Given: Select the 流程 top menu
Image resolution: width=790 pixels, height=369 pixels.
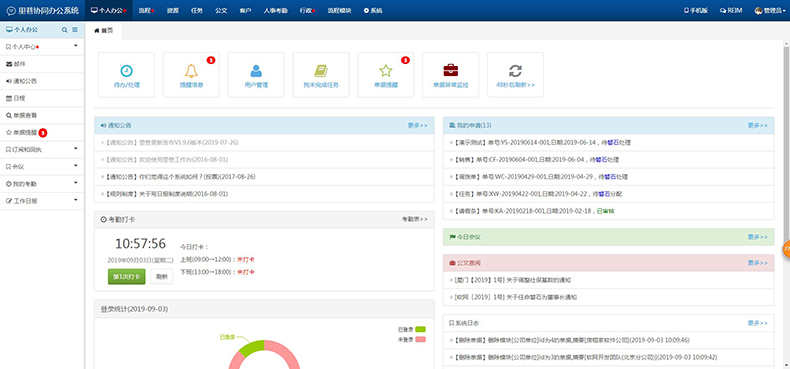Looking at the screenshot, I should [x=146, y=11].
